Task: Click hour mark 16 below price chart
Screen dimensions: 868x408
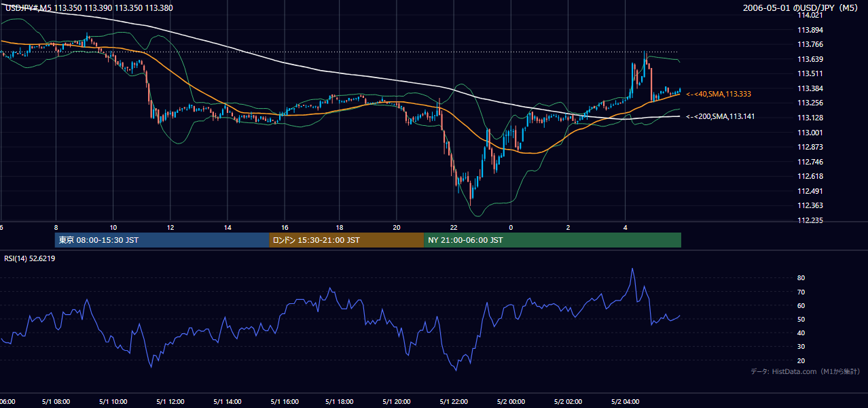Action: [285, 228]
